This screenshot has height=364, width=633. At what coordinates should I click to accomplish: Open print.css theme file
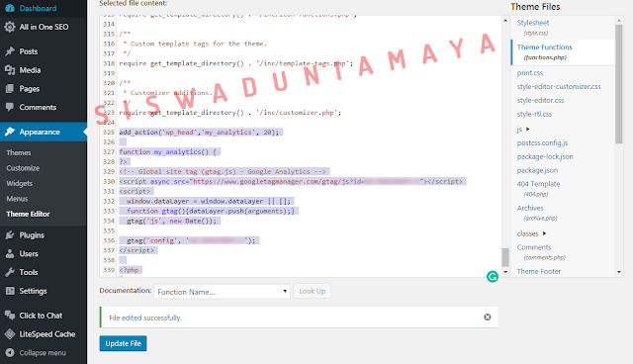click(530, 73)
